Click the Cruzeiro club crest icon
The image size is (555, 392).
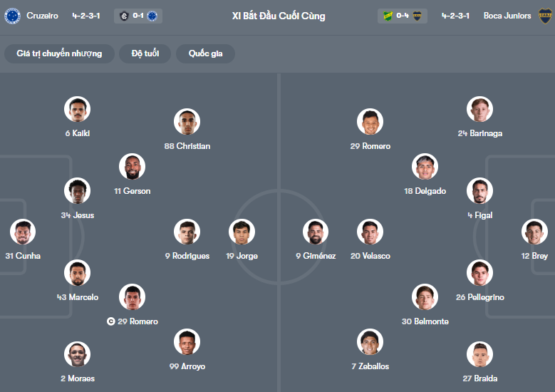click(x=12, y=16)
